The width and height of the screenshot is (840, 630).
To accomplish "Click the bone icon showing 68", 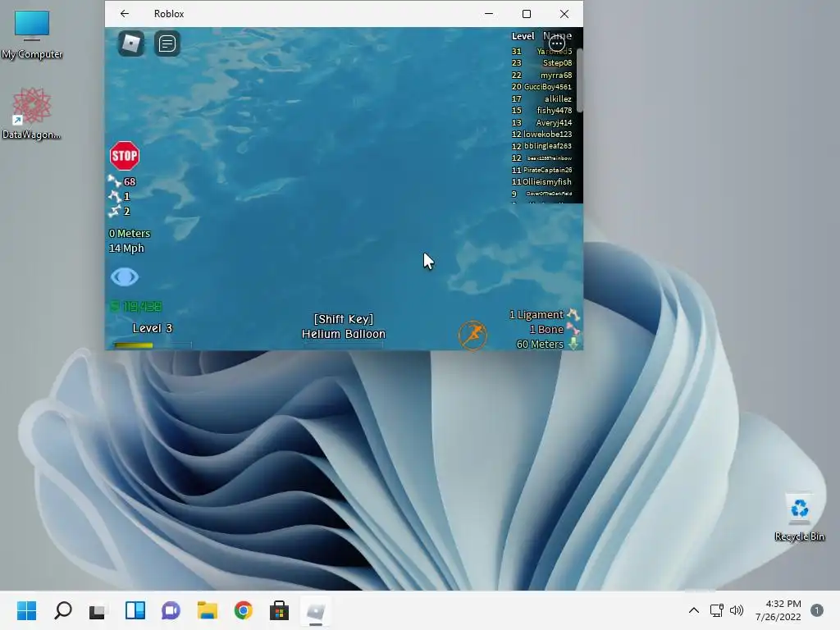I will (x=115, y=181).
